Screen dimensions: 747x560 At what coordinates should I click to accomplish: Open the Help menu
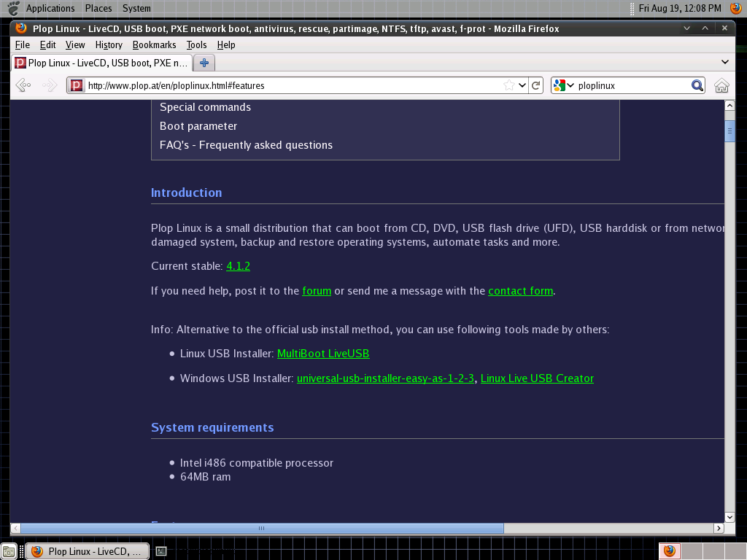pyautogui.click(x=226, y=44)
